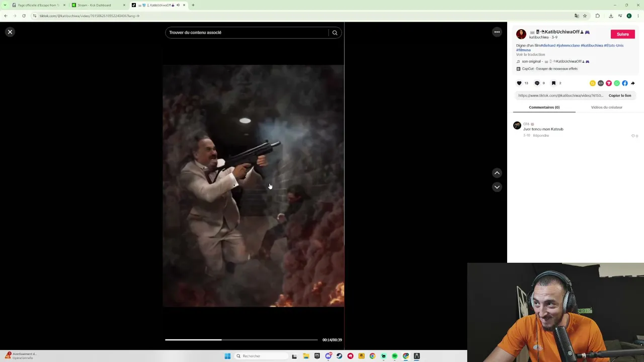Open the three-dots more options menu
The height and width of the screenshot is (362, 644).
click(497, 32)
